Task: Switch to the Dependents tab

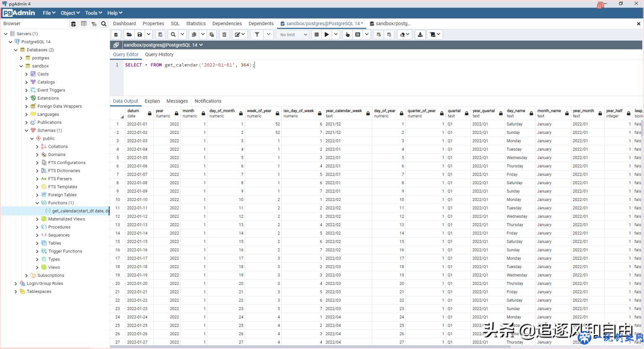Action: (261, 23)
